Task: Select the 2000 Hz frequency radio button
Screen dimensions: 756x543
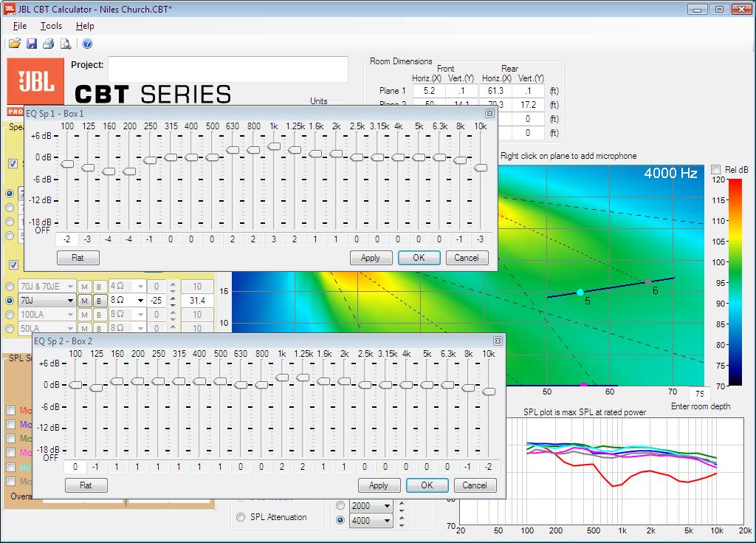Action: click(340, 506)
